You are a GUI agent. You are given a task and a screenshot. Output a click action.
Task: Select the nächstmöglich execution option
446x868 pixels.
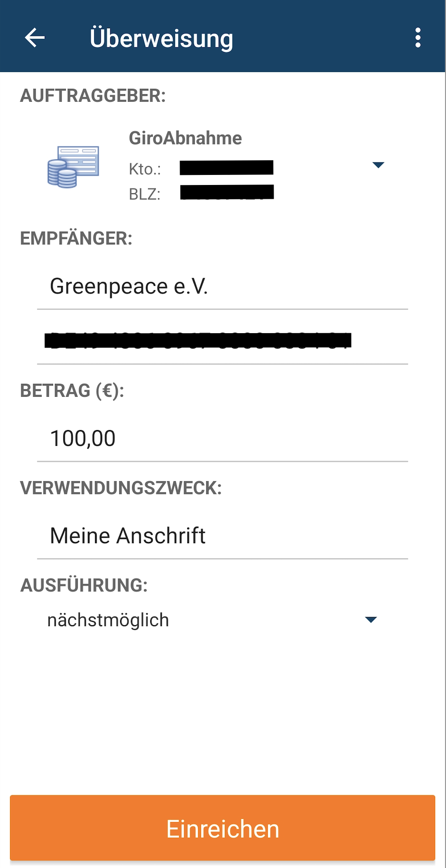point(108,620)
